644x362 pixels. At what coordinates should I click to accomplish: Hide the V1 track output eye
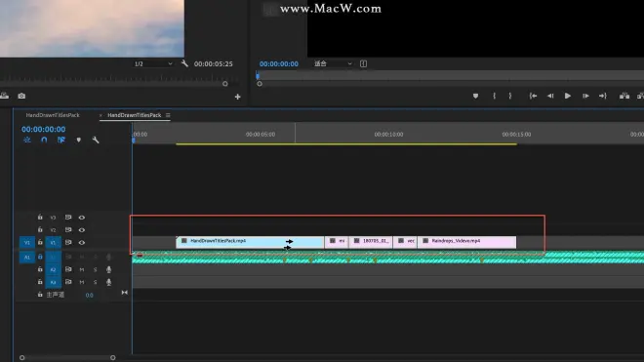click(x=82, y=242)
